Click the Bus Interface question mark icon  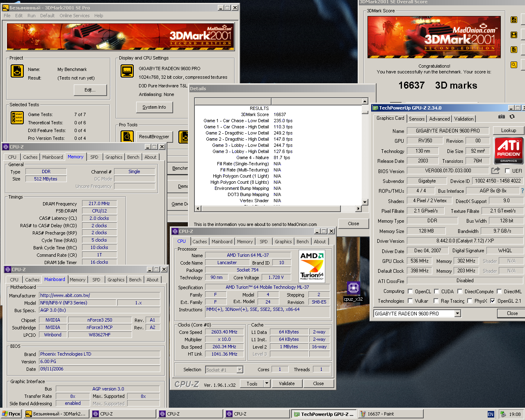click(522, 191)
